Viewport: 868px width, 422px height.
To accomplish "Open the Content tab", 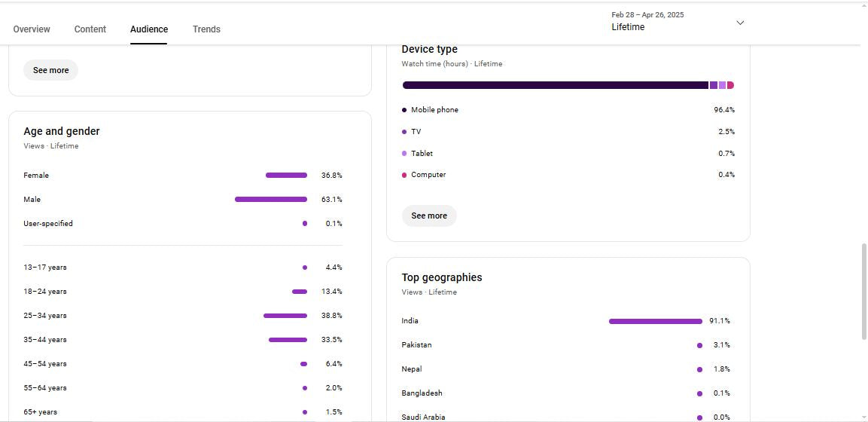I will pyautogui.click(x=90, y=29).
